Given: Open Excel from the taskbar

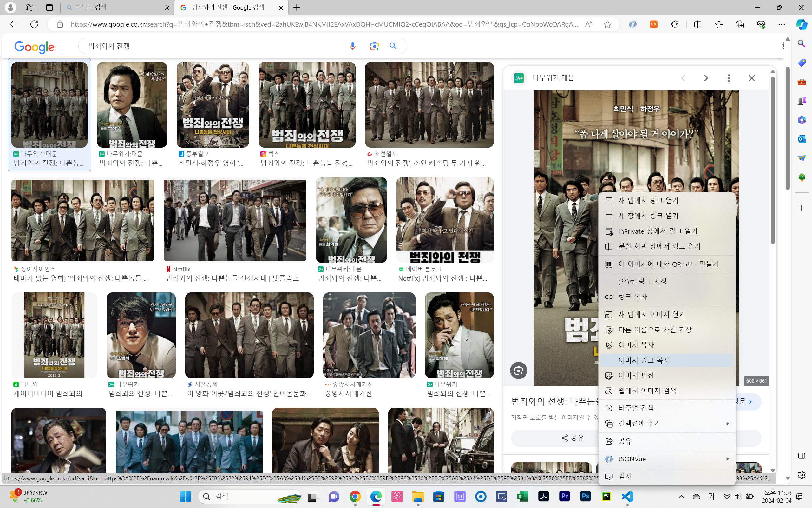Looking at the screenshot, I should pos(522,496).
